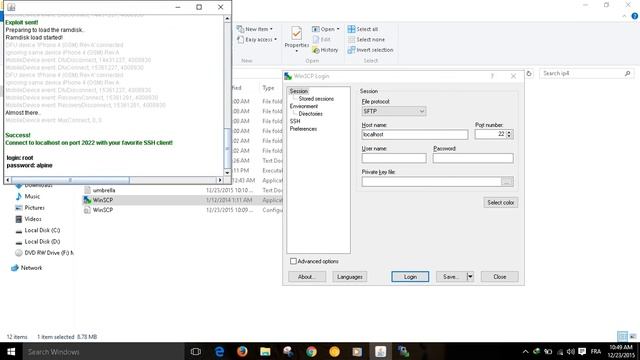This screenshot has height=360, width=640.
Task: Launch Google Chrome from the taskbar
Action: 311,351
